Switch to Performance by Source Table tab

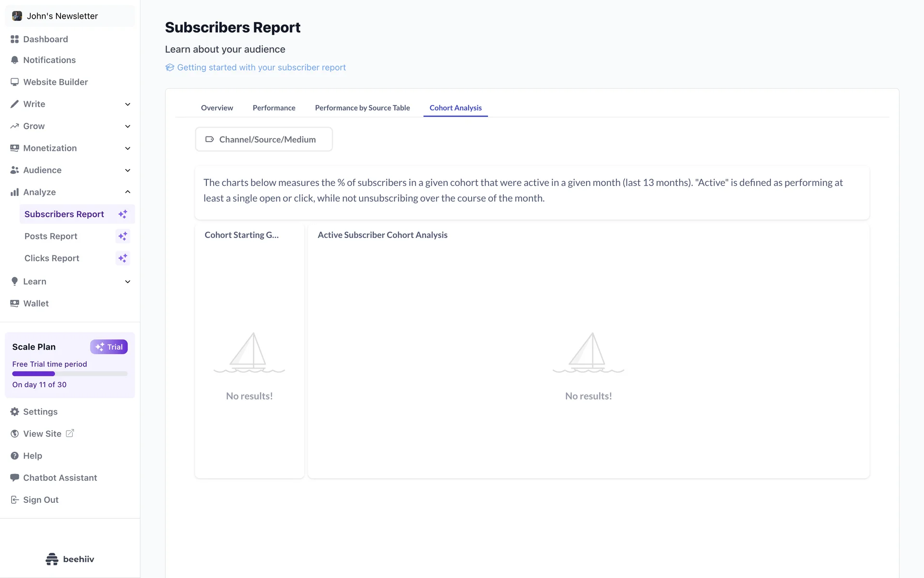[362, 108]
